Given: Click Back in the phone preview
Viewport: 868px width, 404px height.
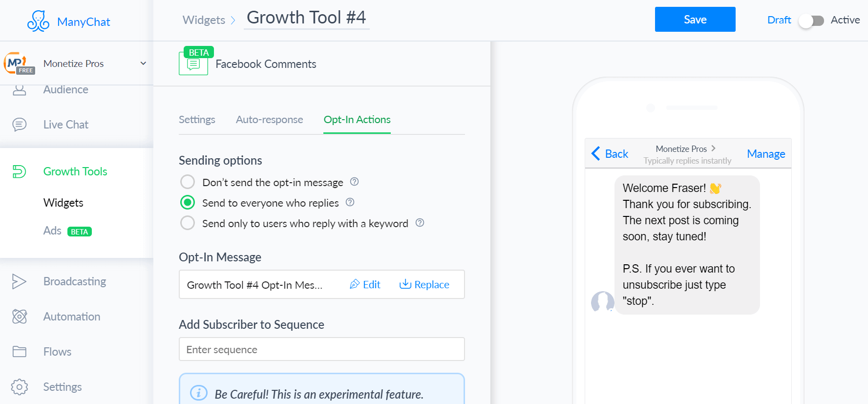Looking at the screenshot, I should click(x=610, y=154).
